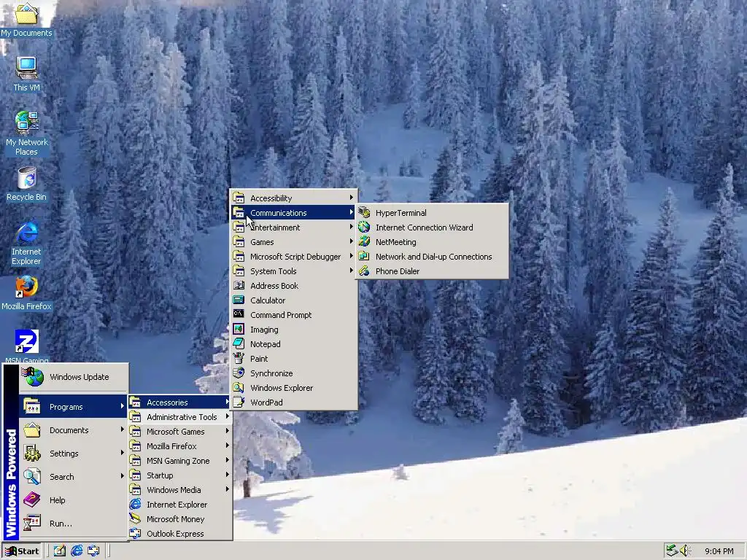Expand the Windows Media submenu arrow
This screenshot has height=560, width=747.
tap(228, 489)
